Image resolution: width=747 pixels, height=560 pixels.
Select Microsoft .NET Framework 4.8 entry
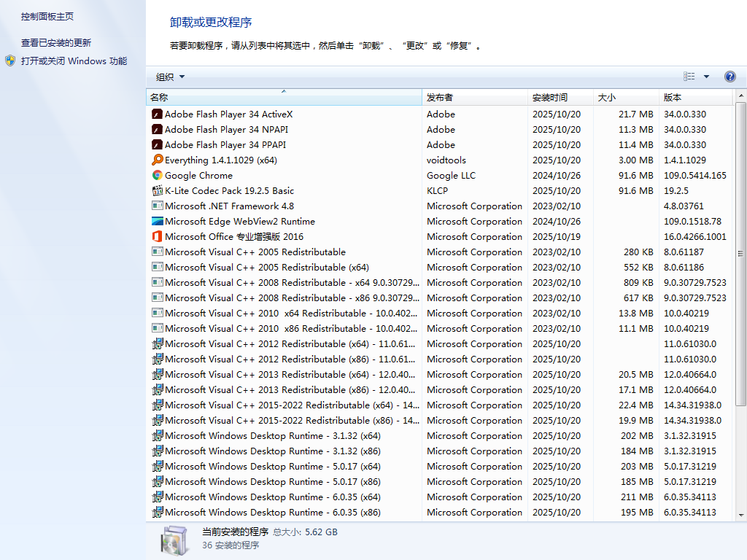[x=229, y=206]
